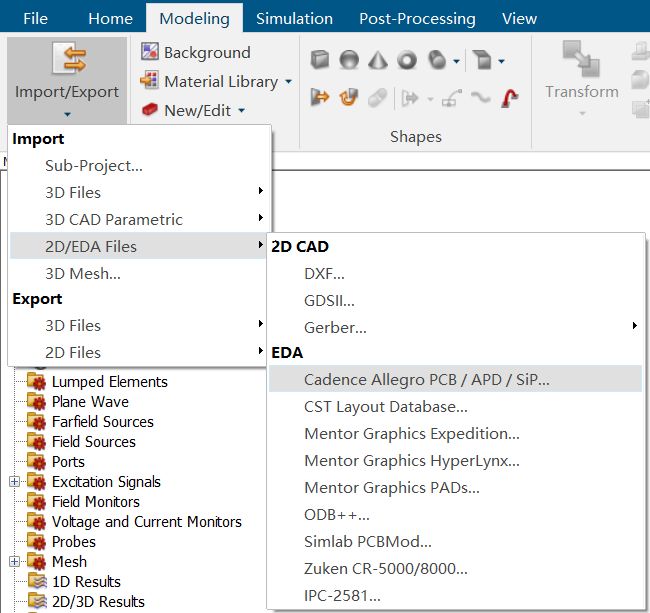The height and width of the screenshot is (613, 650).
Task: Click the Ports folder icon
Action: (x=36, y=461)
